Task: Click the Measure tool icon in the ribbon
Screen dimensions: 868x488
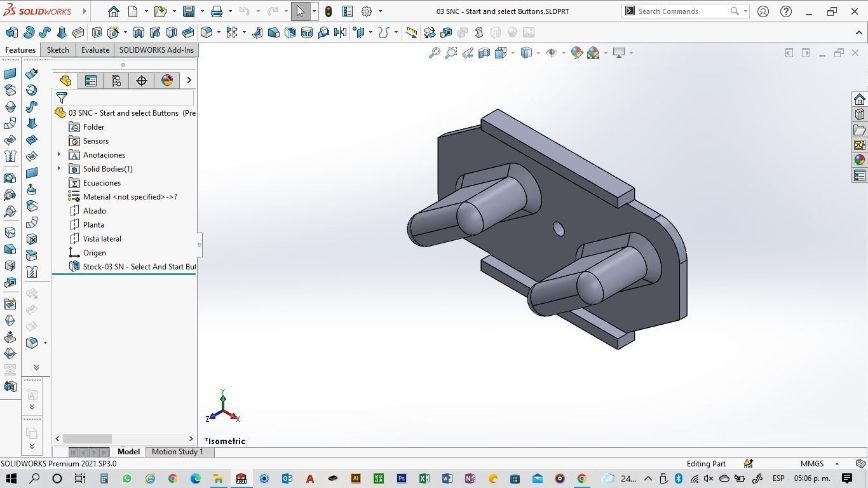Action: [x=412, y=32]
